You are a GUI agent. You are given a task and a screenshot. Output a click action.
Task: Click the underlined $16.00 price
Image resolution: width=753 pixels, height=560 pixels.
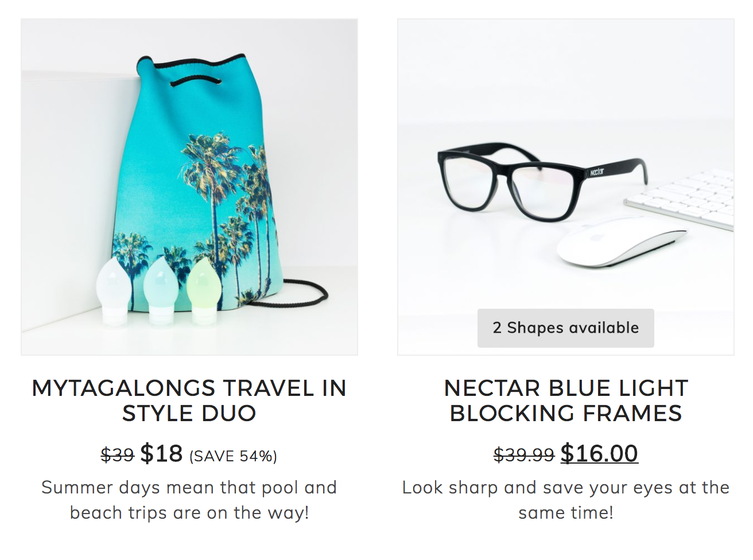pos(599,453)
